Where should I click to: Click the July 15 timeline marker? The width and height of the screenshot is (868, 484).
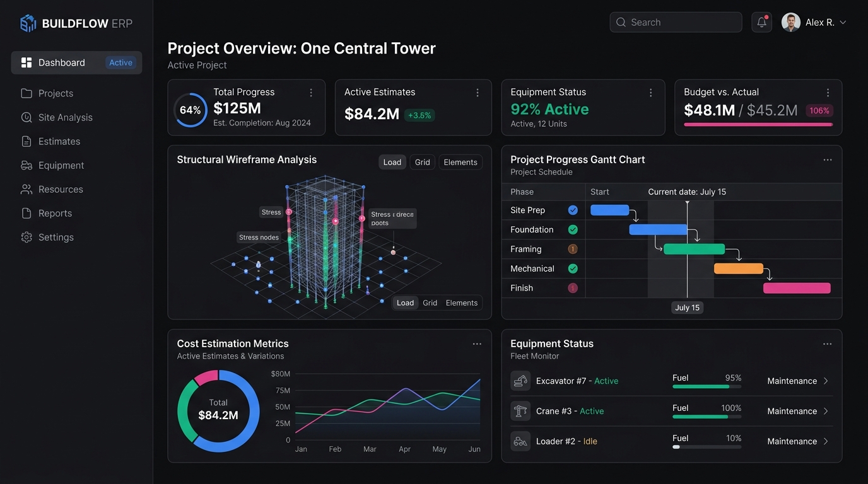click(x=687, y=308)
